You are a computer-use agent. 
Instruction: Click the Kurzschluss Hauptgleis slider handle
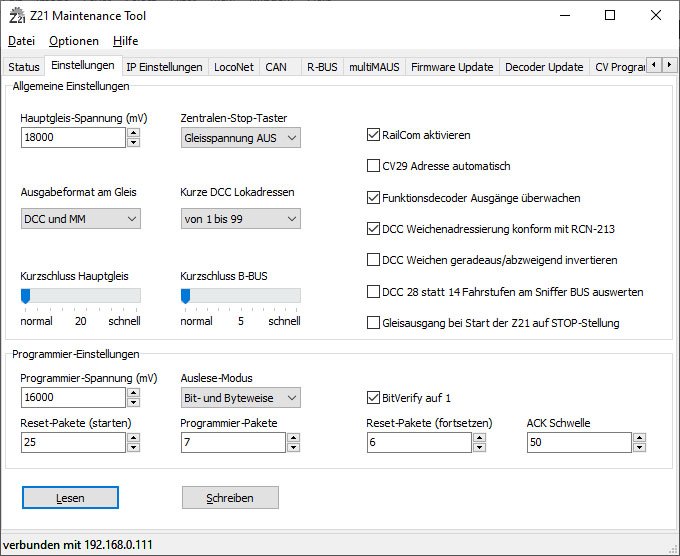tap(26, 297)
